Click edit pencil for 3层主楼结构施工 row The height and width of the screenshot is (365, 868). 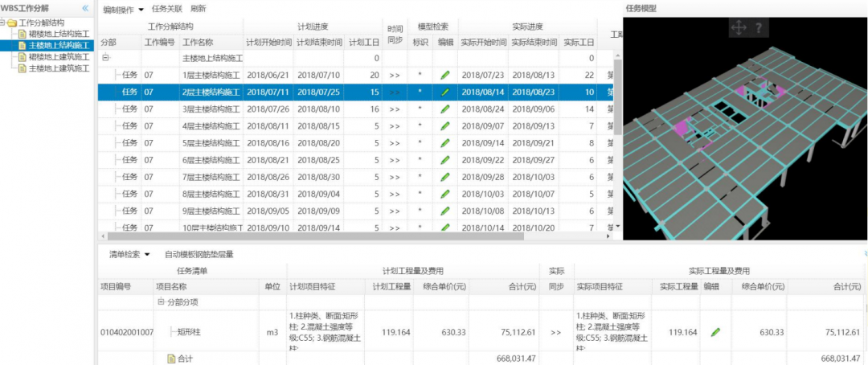click(x=445, y=109)
